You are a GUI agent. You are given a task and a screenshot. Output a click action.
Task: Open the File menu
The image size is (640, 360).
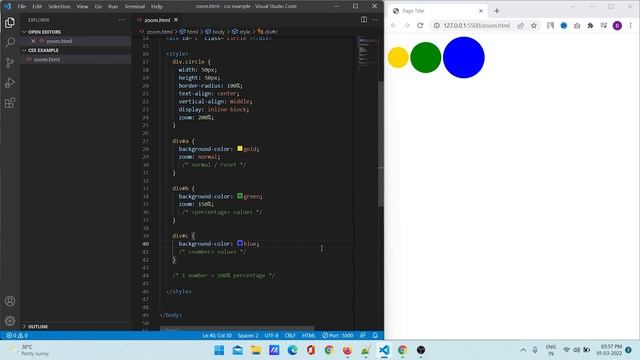(x=22, y=6)
